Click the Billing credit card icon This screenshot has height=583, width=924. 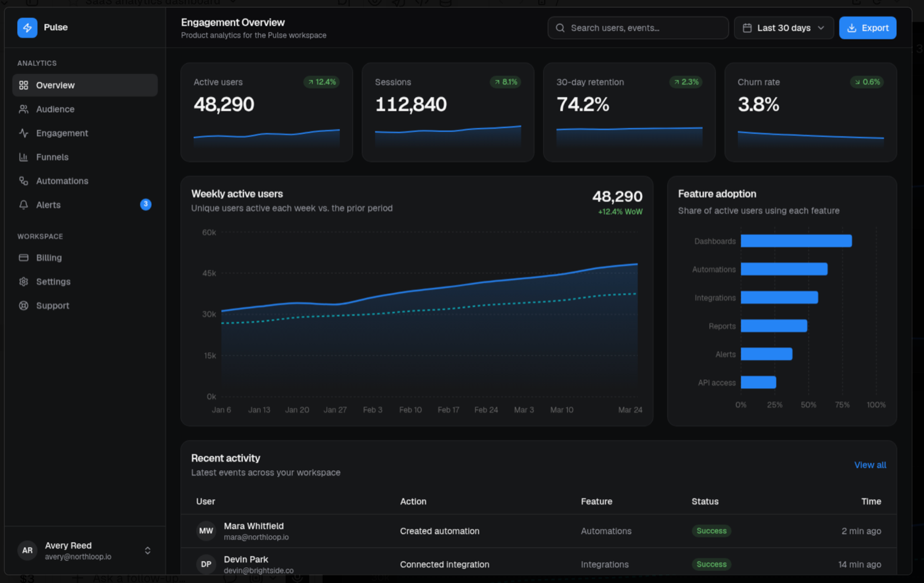(24, 257)
